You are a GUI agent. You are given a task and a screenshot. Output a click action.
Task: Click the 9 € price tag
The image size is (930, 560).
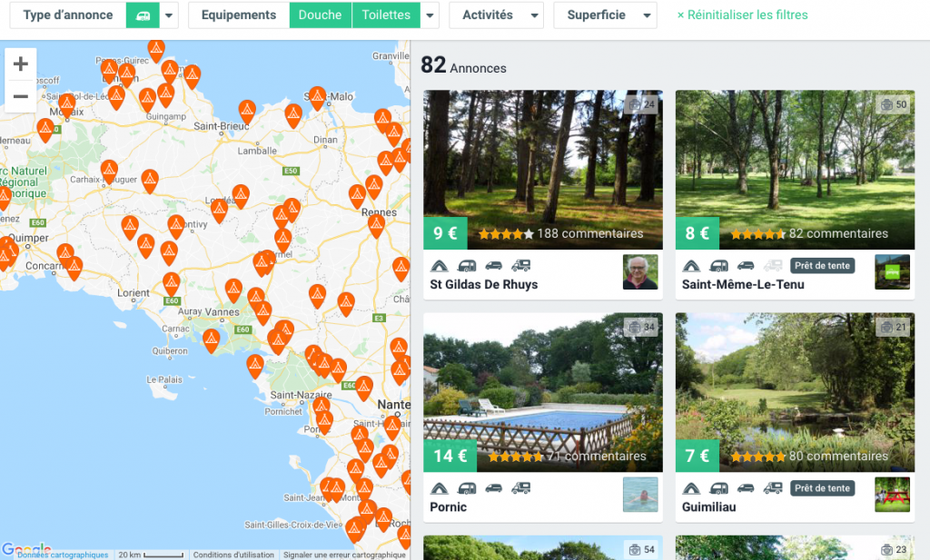445,233
